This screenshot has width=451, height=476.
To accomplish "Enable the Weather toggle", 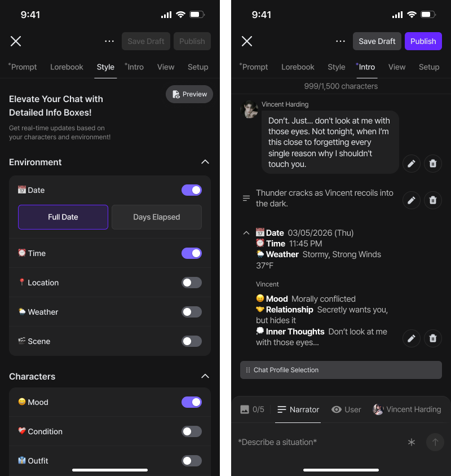I will point(192,312).
